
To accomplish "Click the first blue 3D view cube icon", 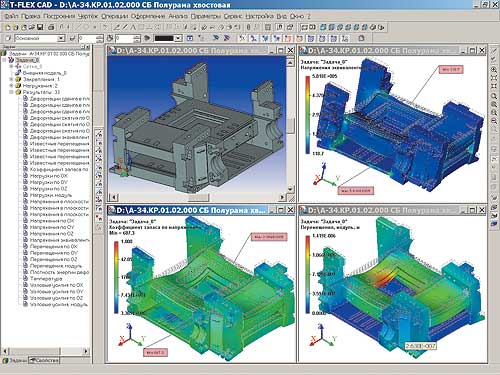I will click(x=323, y=27).
